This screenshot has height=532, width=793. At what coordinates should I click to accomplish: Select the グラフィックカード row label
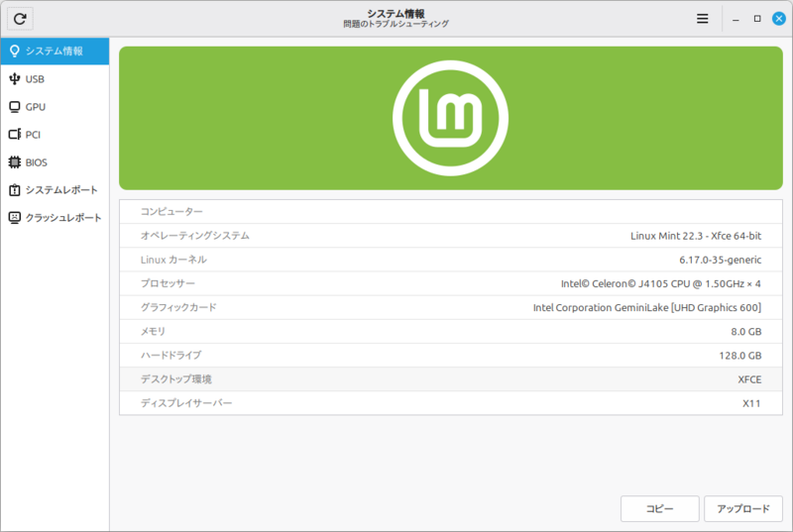click(x=178, y=307)
